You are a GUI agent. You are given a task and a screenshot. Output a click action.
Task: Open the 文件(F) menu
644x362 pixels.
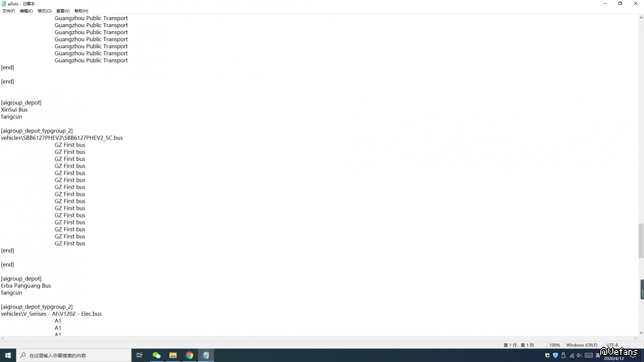(9, 11)
